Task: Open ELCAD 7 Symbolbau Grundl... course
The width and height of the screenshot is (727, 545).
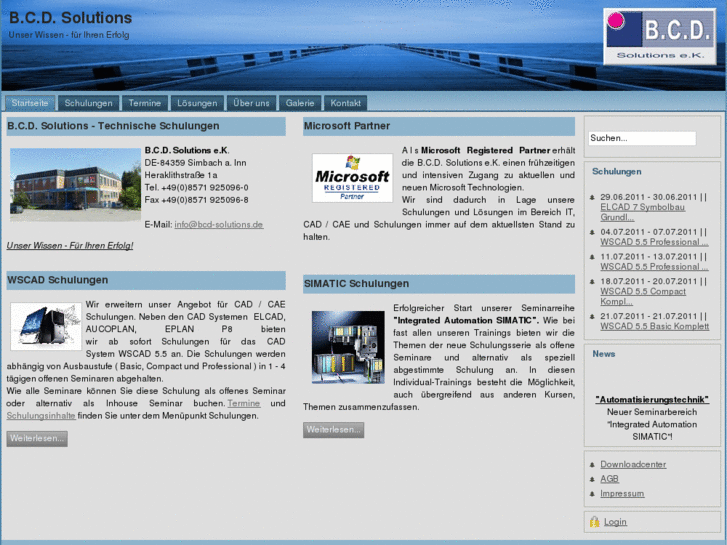Action: coord(643,212)
